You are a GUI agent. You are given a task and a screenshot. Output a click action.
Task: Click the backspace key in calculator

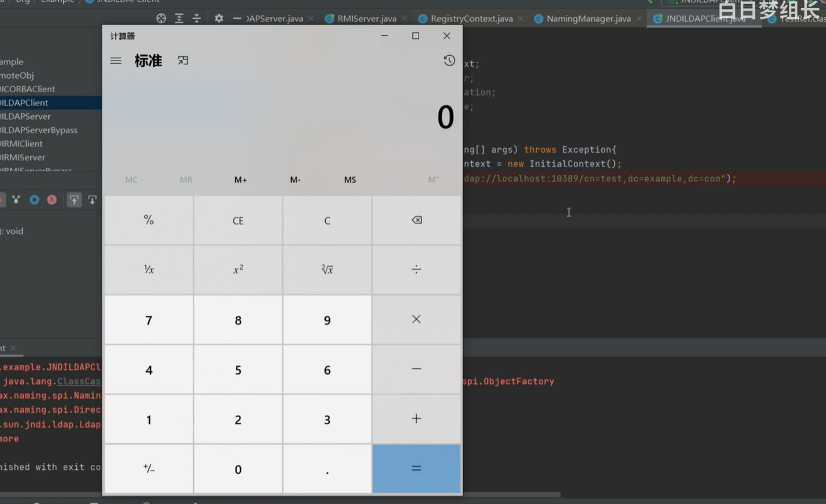(x=417, y=220)
